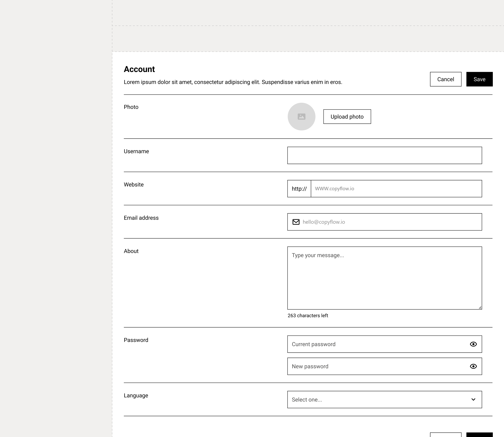This screenshot has width=504, height=437.
Task: Click the Lorem ipsum description text
Action: point(233,82)
